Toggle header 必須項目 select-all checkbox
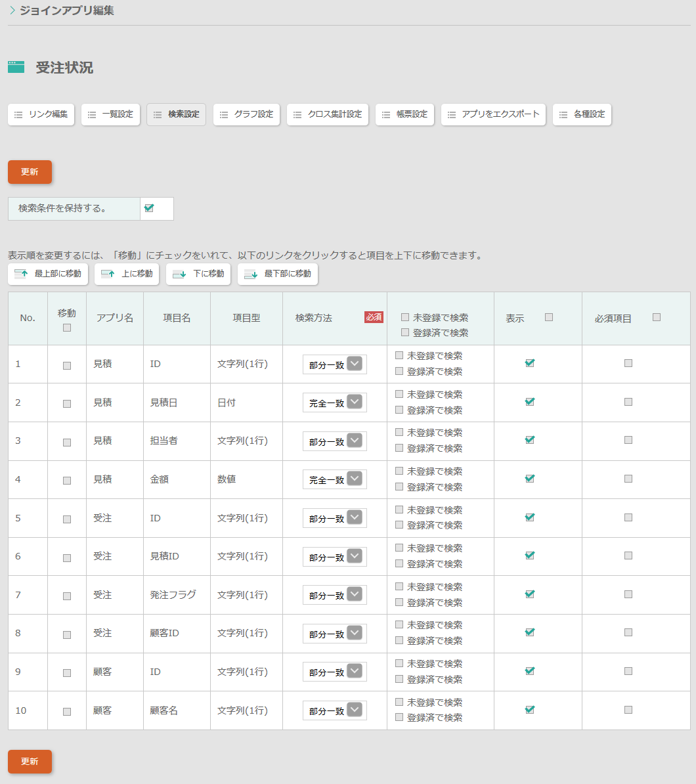Viewport: 696px width, 784px height. [x=657, y=317]
